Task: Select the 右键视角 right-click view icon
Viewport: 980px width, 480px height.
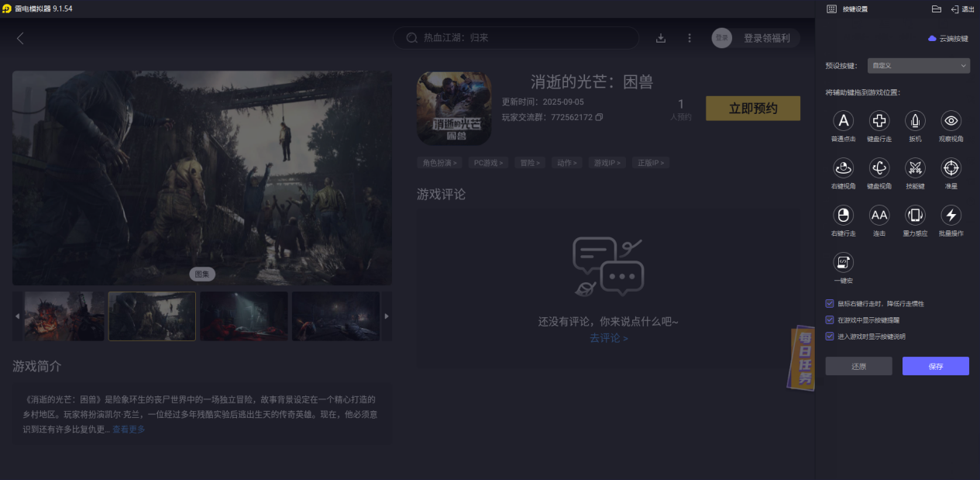Action: click(843, 167)
